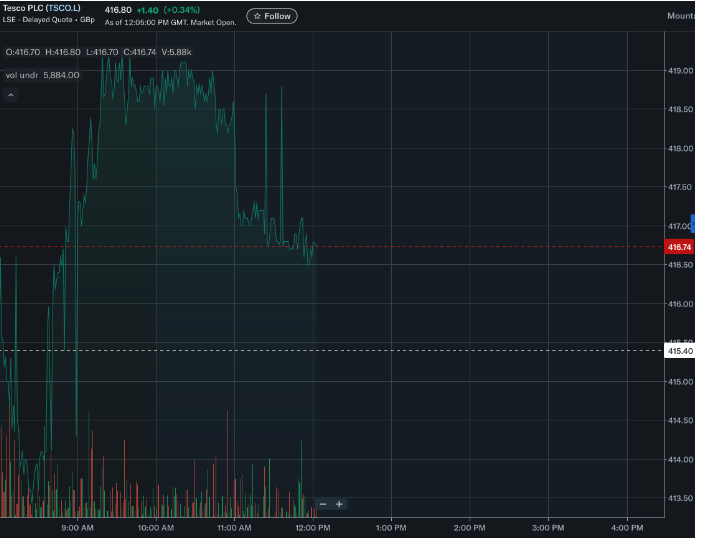The width and height of the screenshot is (701, 540).
Task: Click the red 416.74 current price tag
Action: click(x=680, y=247)
